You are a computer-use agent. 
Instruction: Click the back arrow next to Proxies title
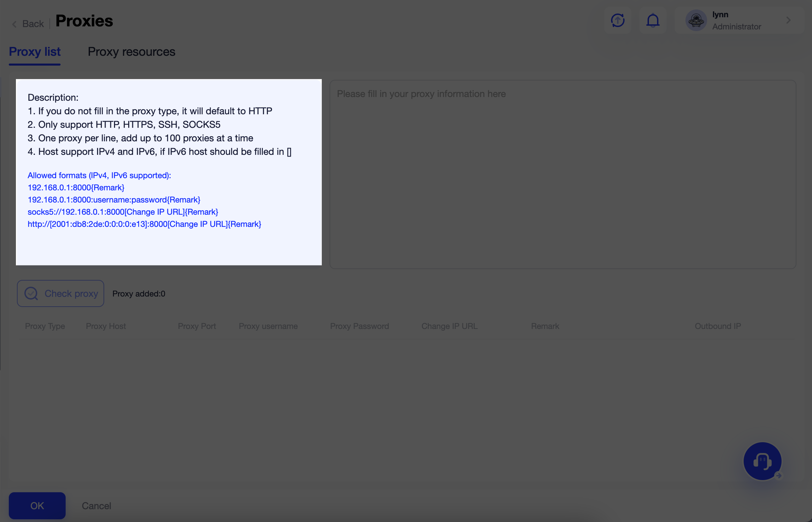click(x=14, y=24)
